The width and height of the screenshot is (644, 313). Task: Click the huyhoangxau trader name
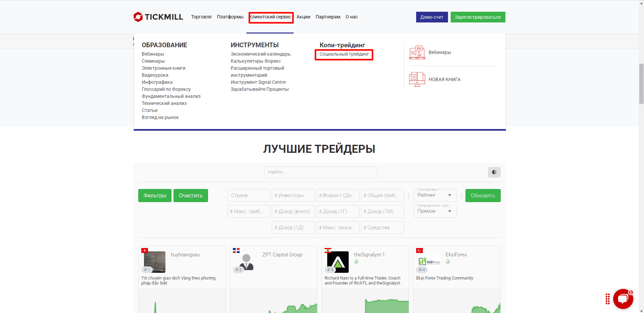click(185, 255)
